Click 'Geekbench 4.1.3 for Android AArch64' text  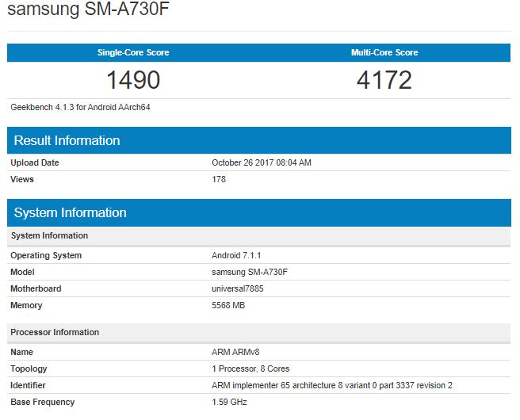pyautogui.click(x=80, y=107)
